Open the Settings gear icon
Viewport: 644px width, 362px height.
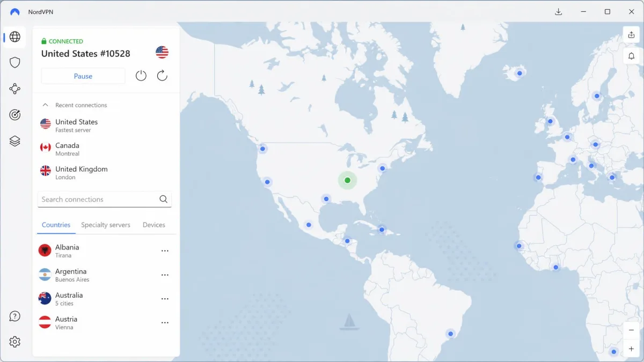click(15, 342)
